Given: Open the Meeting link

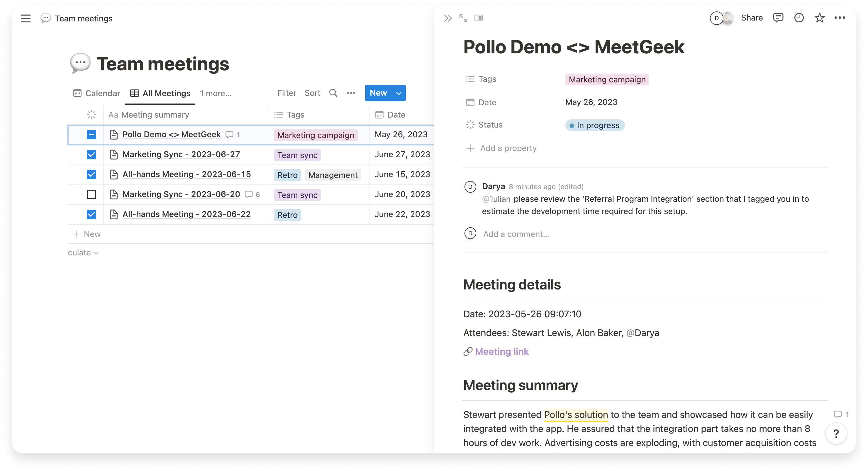Looking at the screenshot, I should (502, 351).
